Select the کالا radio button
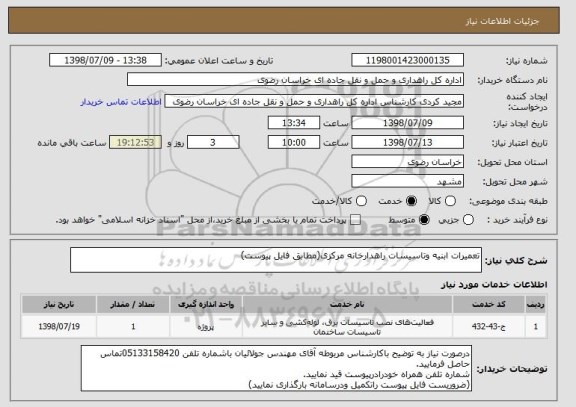 pos(450,201)
